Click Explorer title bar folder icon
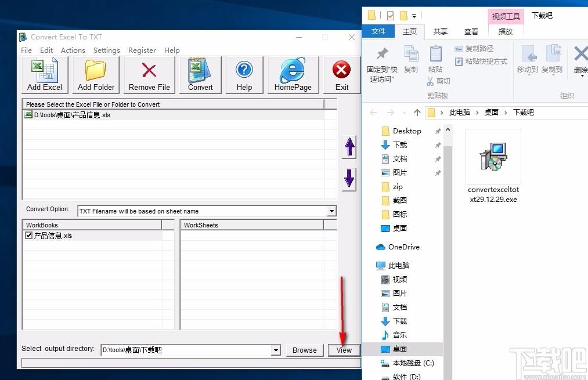Screen dimensions: 588x380 click(371, 15)
